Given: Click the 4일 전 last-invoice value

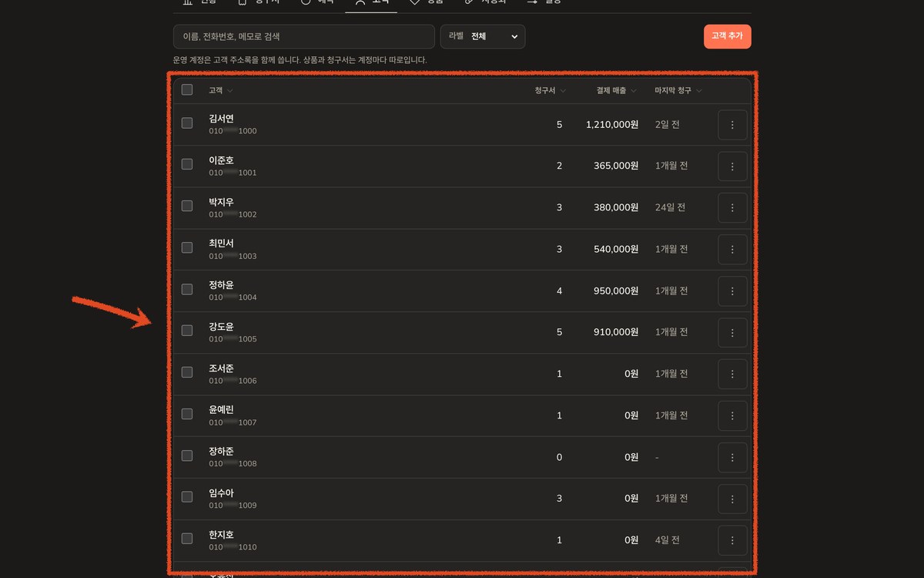Looking at the screenshot, I should [x=668, y=540].
